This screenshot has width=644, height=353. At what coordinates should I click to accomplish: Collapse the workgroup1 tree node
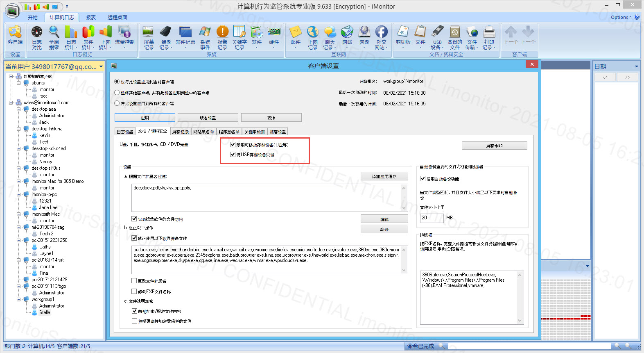[19, 299]
